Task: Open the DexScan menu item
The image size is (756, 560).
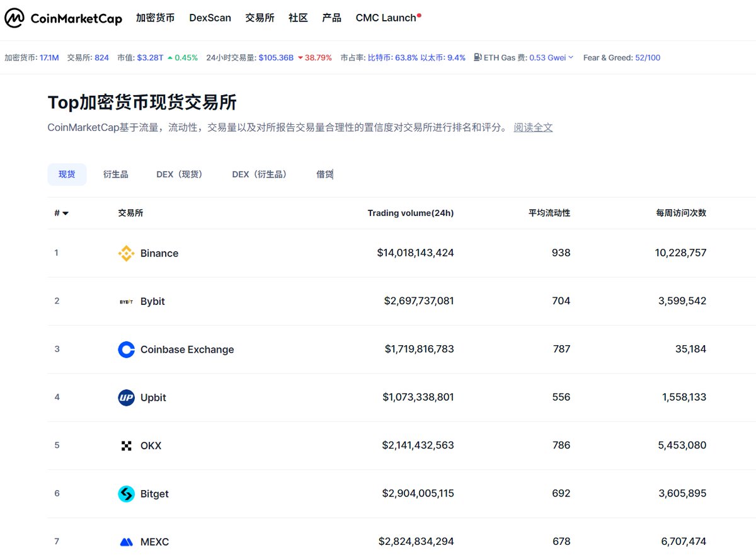Action: (210, 18)
